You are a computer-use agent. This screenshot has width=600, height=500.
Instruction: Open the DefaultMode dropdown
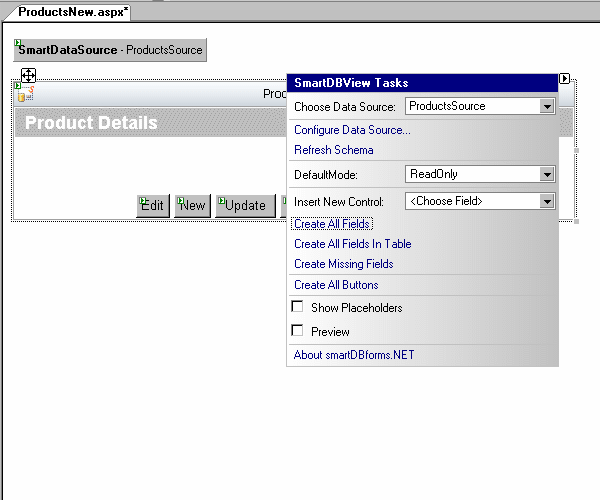(x=547, y=174)
